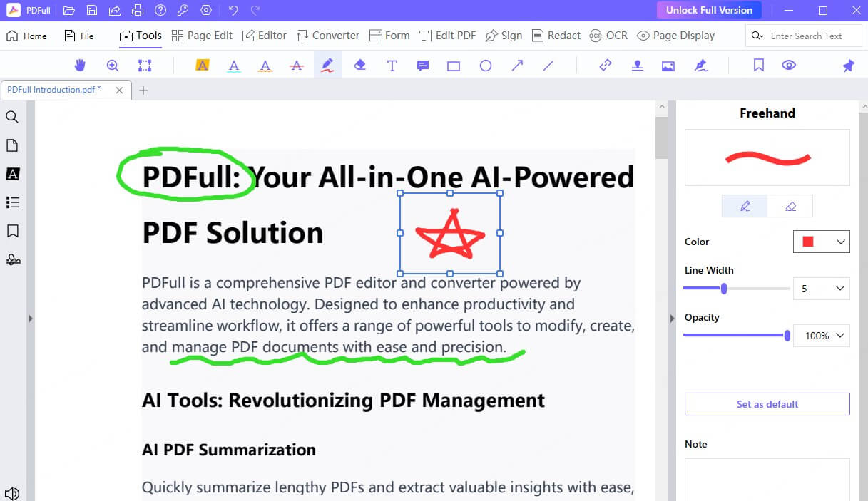Image resolution: width=868 pixels, height=501 pixels.
Task: Select the Hand pan tool
Action: click(80, 65)
